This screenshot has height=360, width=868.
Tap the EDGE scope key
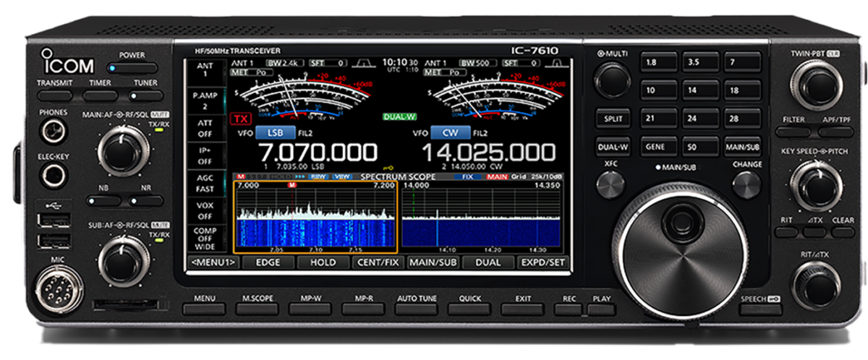268,263
